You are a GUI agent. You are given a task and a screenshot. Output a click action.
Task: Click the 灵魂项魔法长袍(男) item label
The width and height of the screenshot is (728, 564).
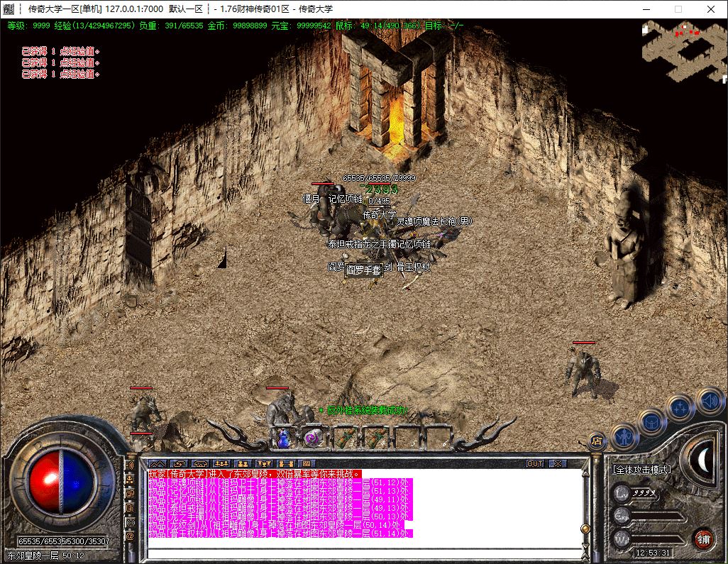[x=434, y=221]
